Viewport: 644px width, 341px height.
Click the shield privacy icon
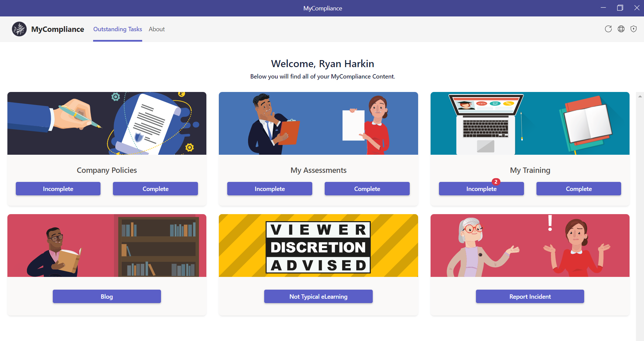point(633,29)
